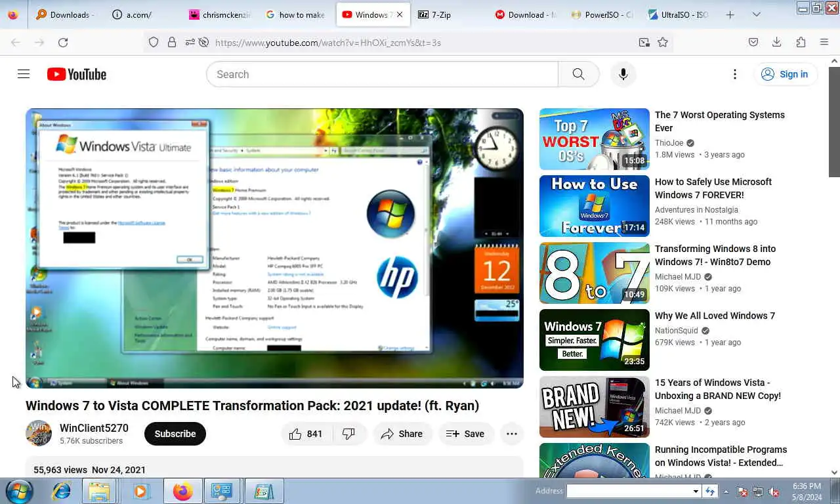Open the 6:36 PM taskbar clock
Viewport: 840px width, 504px height.
point(807,492)
